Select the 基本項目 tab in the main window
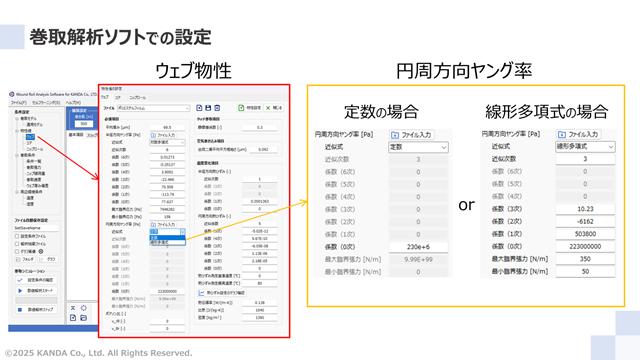The height and width of the screenshot is (360, 640). point(76,135)
